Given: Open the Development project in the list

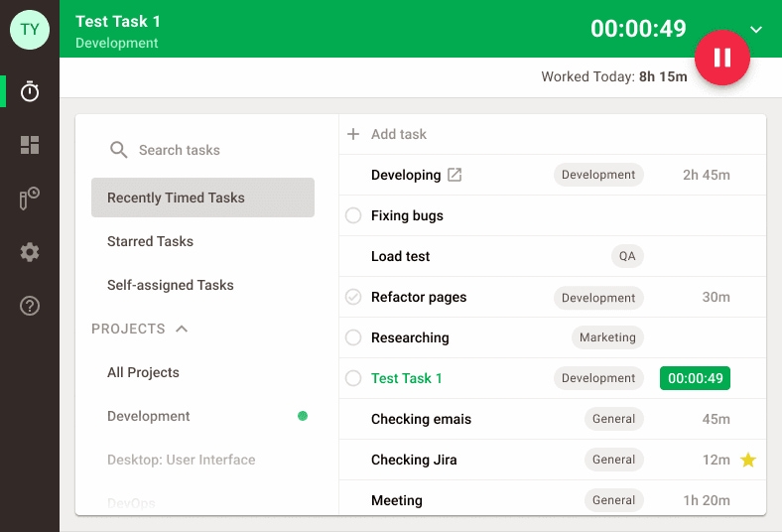Looking at the screenshot, I should coord(149,416).
